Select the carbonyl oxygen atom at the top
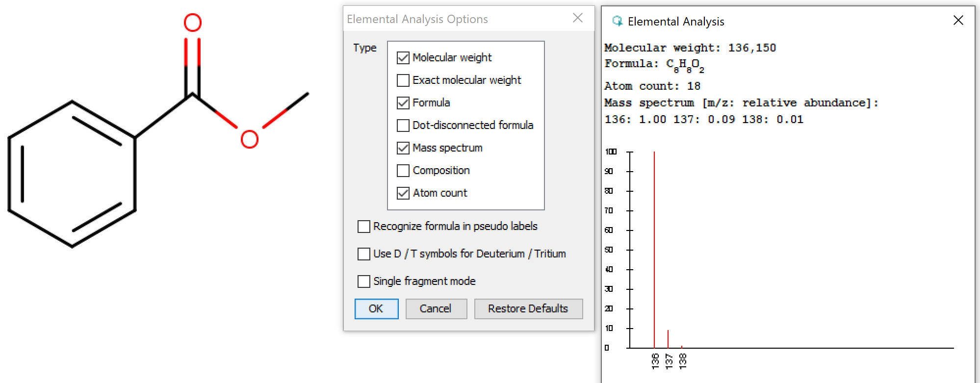 pyautogui.click(x=193, y=23)
